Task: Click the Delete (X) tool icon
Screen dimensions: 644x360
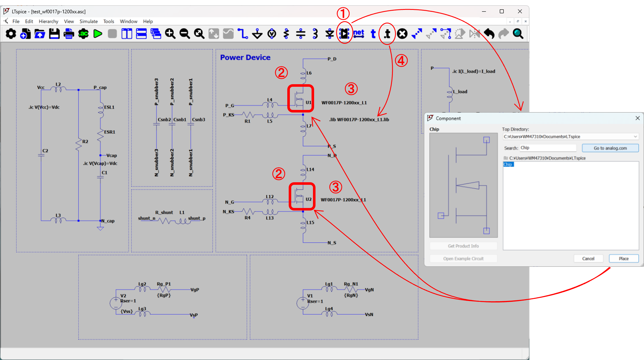Action: click(x=402, y=34)
